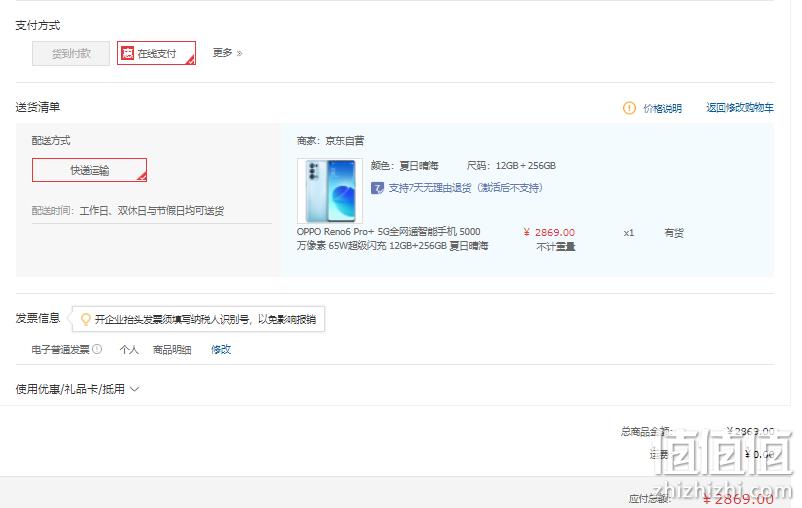Click 电子普通发票 invoice type text
Screen dimensions: 802x508
click(x=60, y=349)
